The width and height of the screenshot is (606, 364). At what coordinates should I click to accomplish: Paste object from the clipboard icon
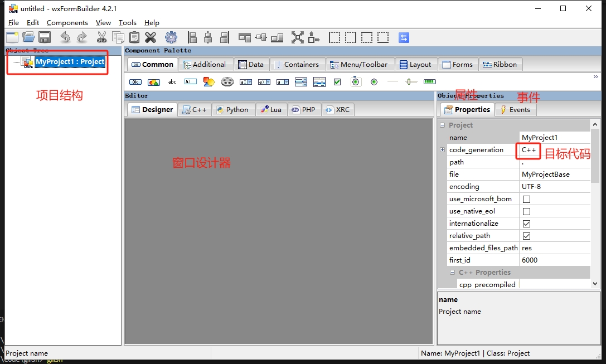pos(134,37)
